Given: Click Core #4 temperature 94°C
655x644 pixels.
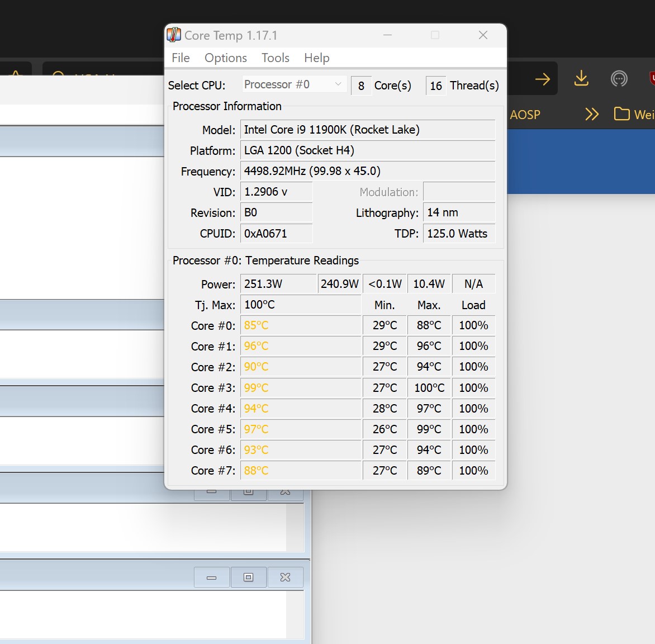Looking at the screenshot, I should click(x=300, y=408).
